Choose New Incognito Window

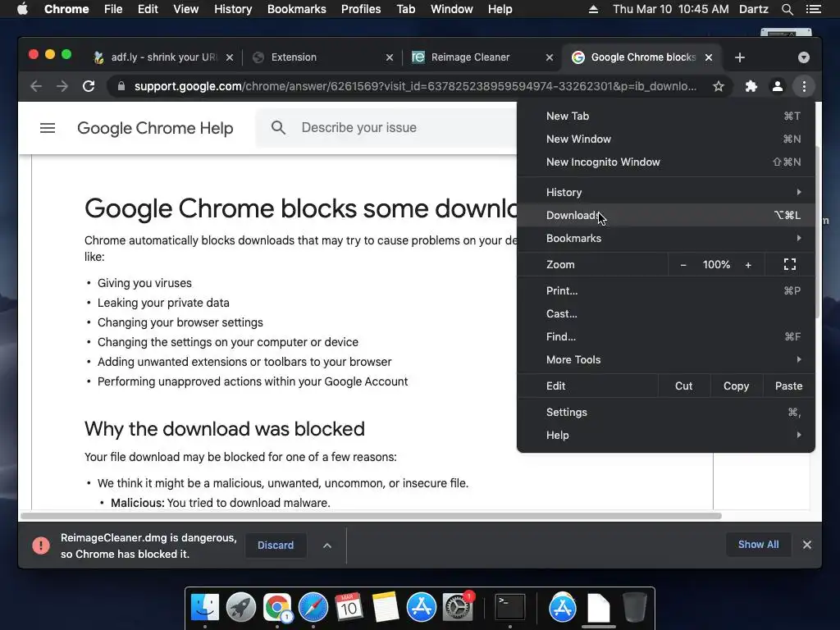[666, 162]
